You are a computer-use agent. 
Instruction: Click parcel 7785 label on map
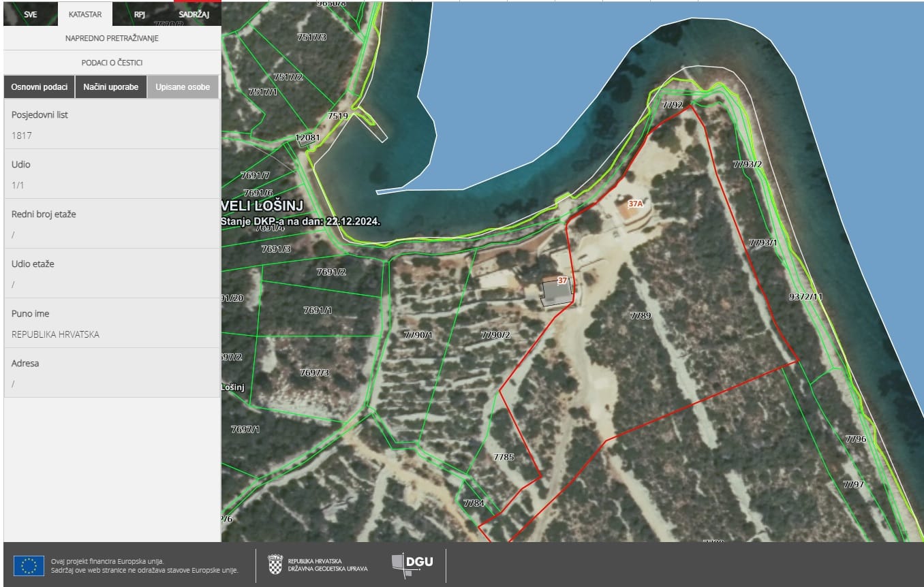pyautogui.click(x=504, y=457)
